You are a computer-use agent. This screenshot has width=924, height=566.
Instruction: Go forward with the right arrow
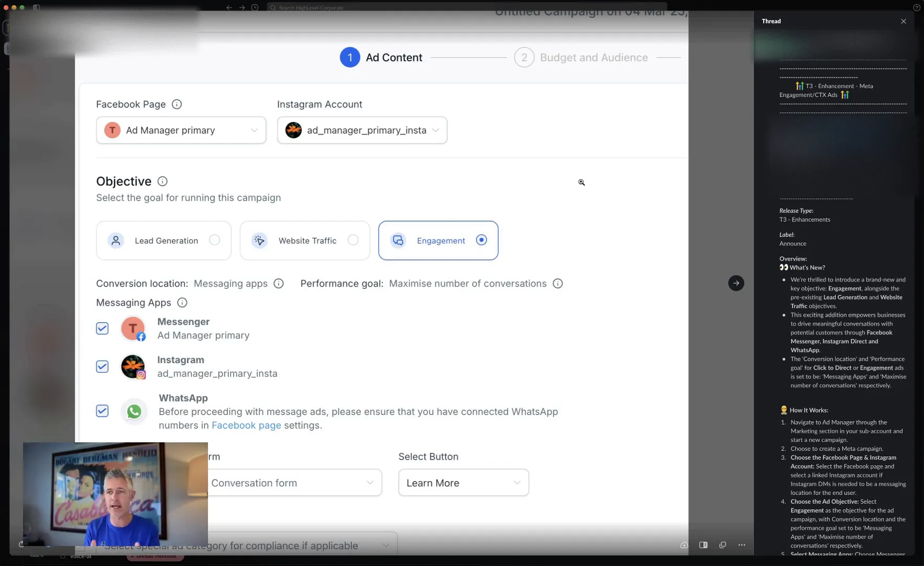pyautogui.click(x=242, y=7)
